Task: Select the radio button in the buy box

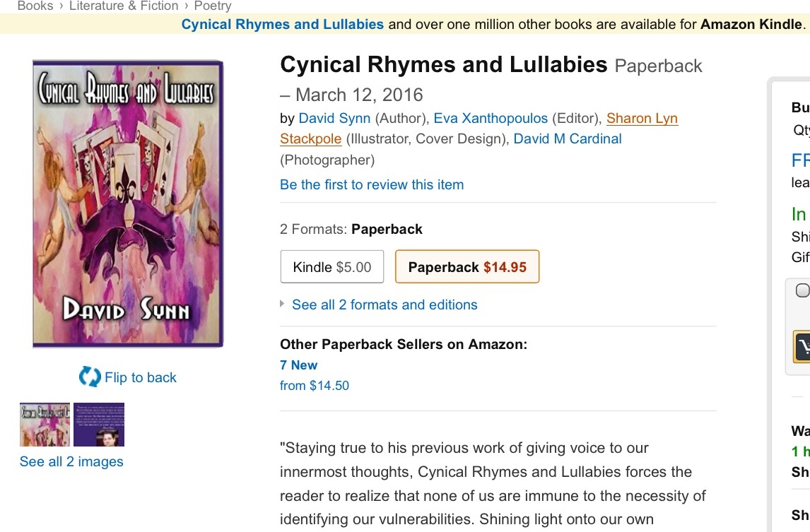Action: coord(803,290)
